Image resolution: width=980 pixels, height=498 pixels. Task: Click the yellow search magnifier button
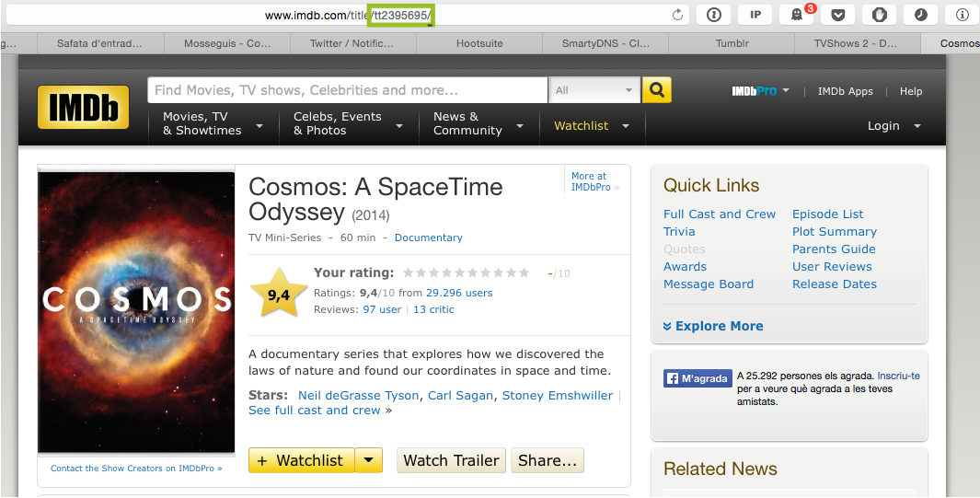click(656, 90)
